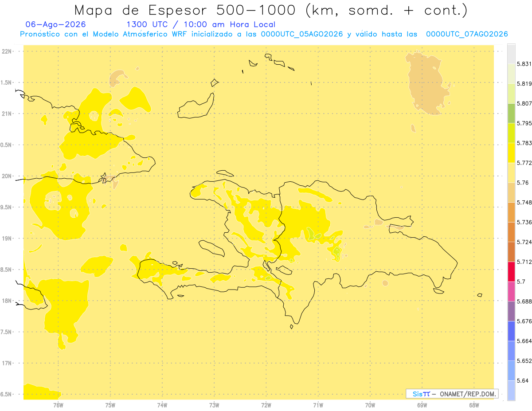Click the legend value 5.76
Viewport: 532px width, 411px height.
[x=523, y=183]
